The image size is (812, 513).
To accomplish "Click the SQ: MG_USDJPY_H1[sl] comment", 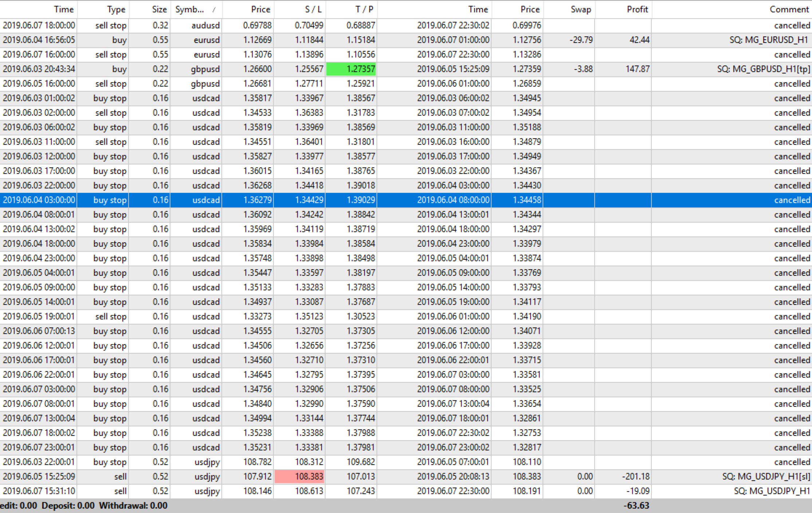I will [x=766, y=477].
